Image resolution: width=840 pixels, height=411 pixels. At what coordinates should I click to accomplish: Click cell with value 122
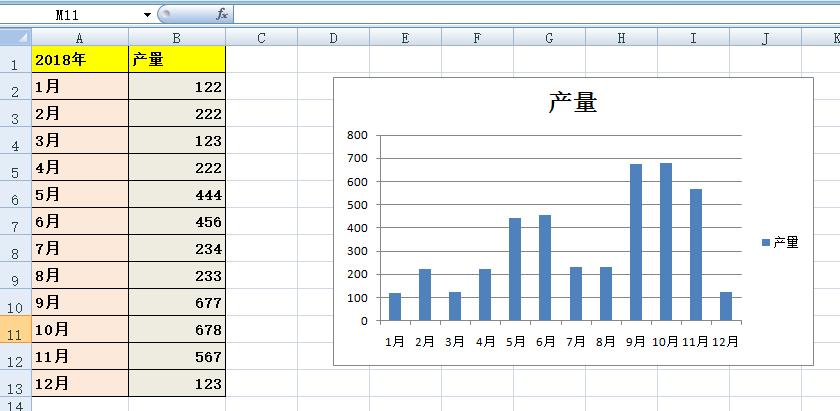pyautogui.click(x=177, y=86)
